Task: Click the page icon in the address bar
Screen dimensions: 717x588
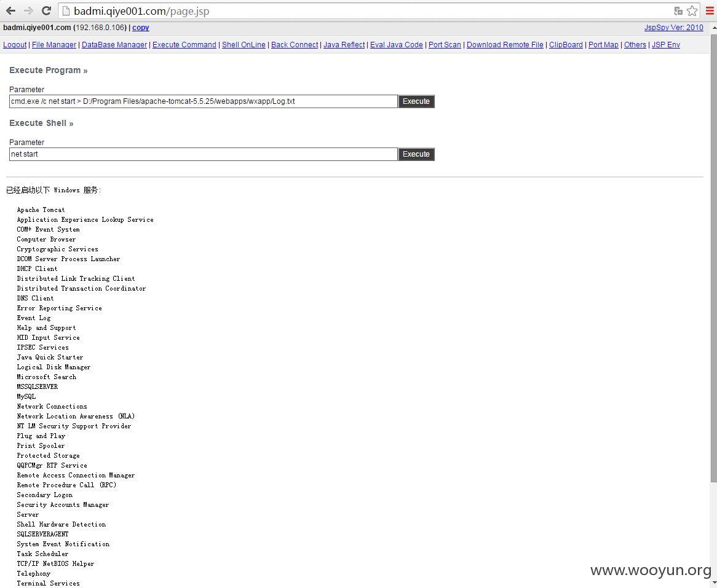Action: (66, 11)
